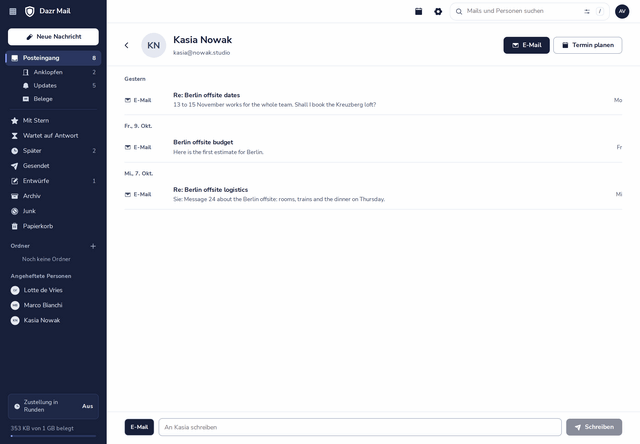This screenshot has height=444, width=640.
Task: Go back with the left chevron
Action: coord(127,45)
